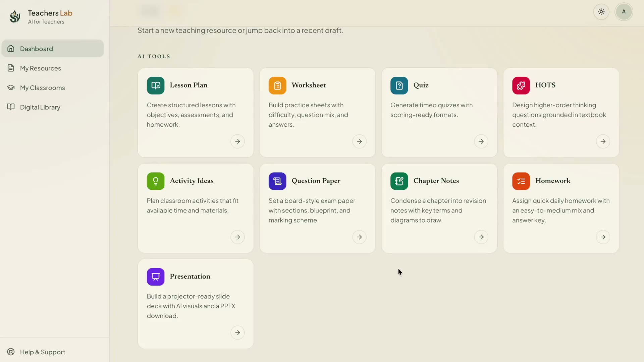Click the Lesson Plan green book icon
This screenshot has width=644, height=362.
coord(156,85)
